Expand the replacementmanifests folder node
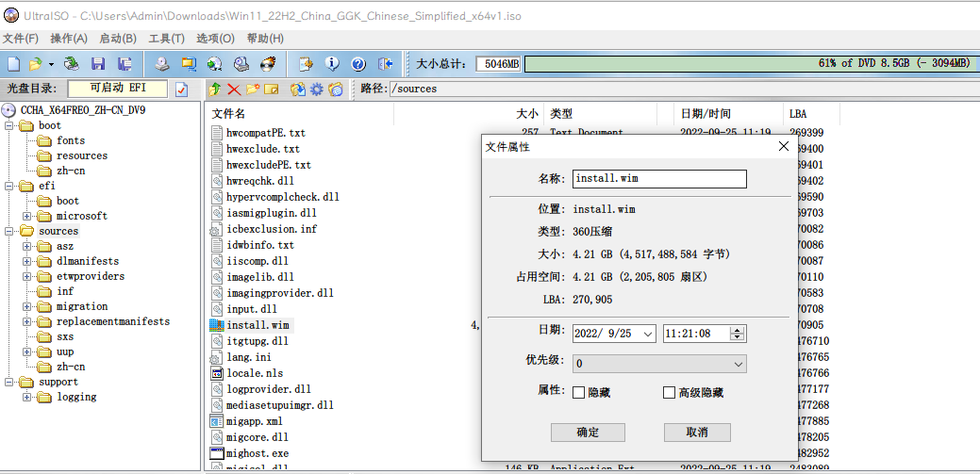This screenshot has width=980, height=474. tap(26, 321)
